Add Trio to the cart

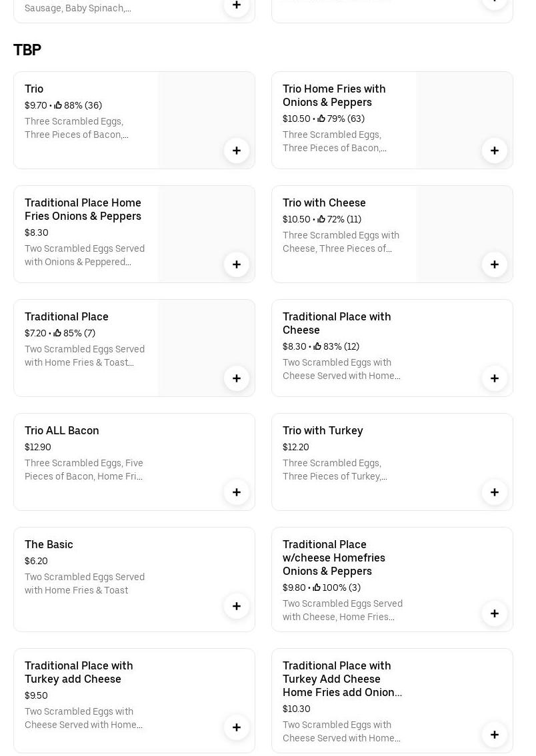click(x=237, y=151)
